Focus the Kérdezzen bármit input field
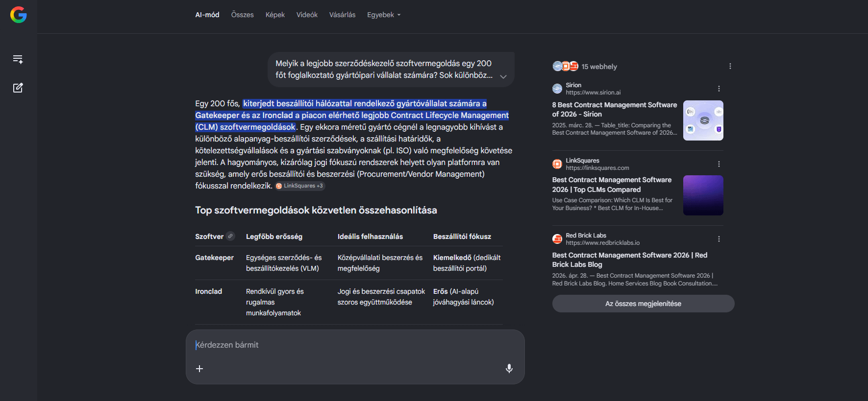Image resolution: width=868 pixels, height=401 pixels. tap(355, 345)
